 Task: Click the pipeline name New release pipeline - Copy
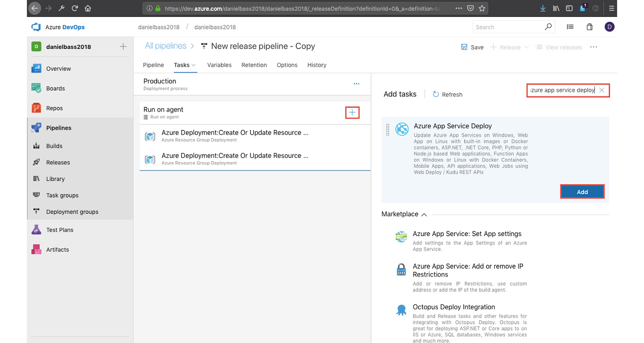263,46
